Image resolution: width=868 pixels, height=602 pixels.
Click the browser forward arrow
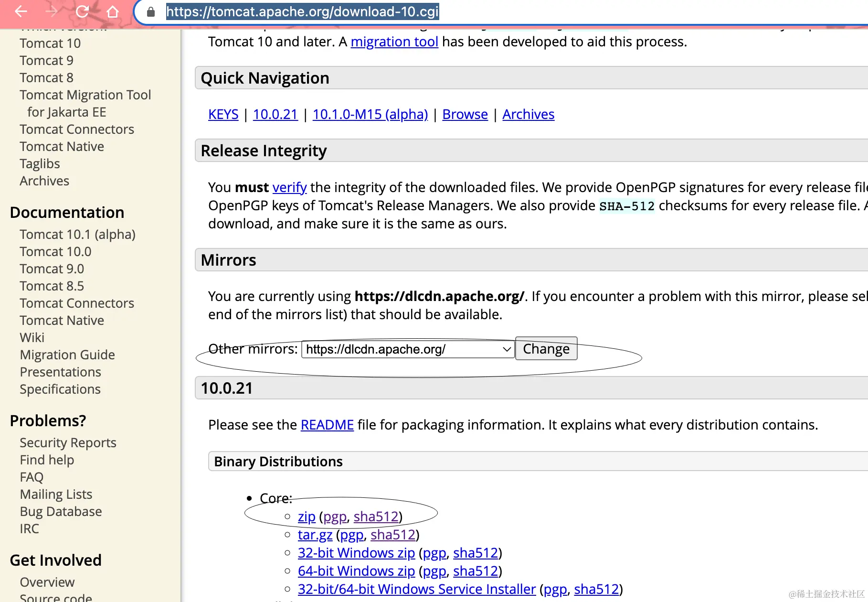coord(52,11)
